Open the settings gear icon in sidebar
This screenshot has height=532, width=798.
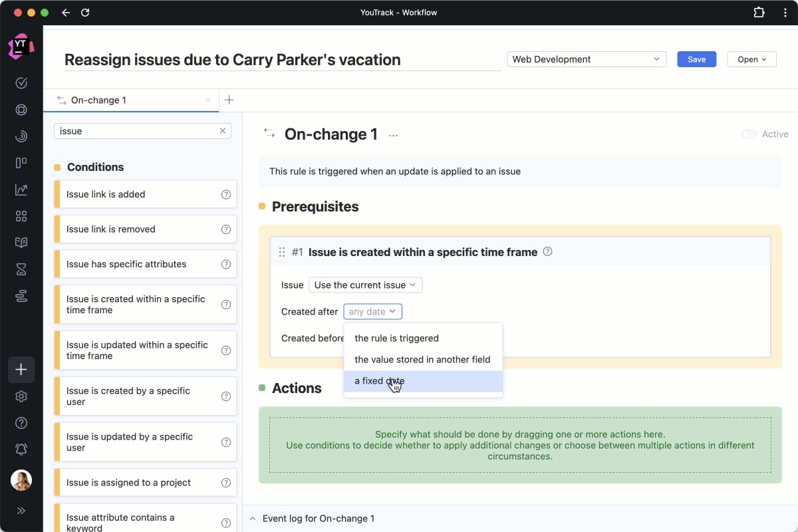tap(21, 396)
